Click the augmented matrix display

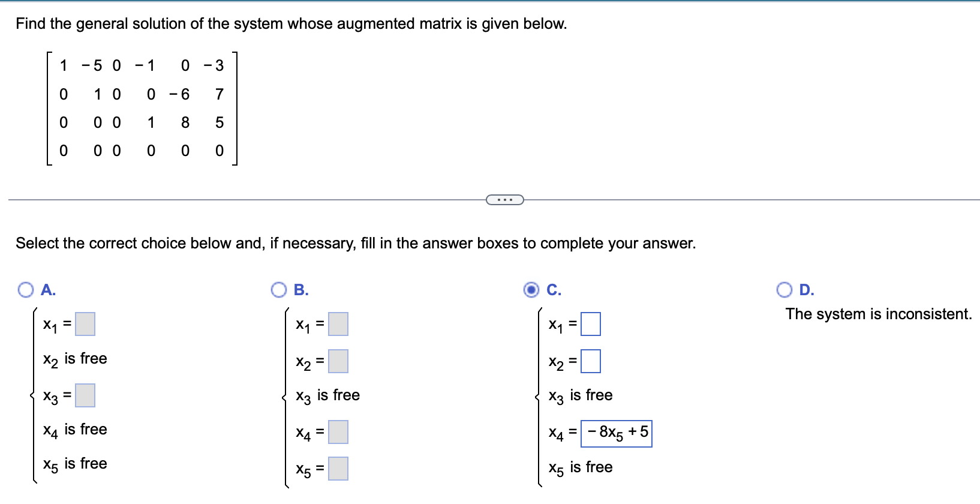(141, 108)
